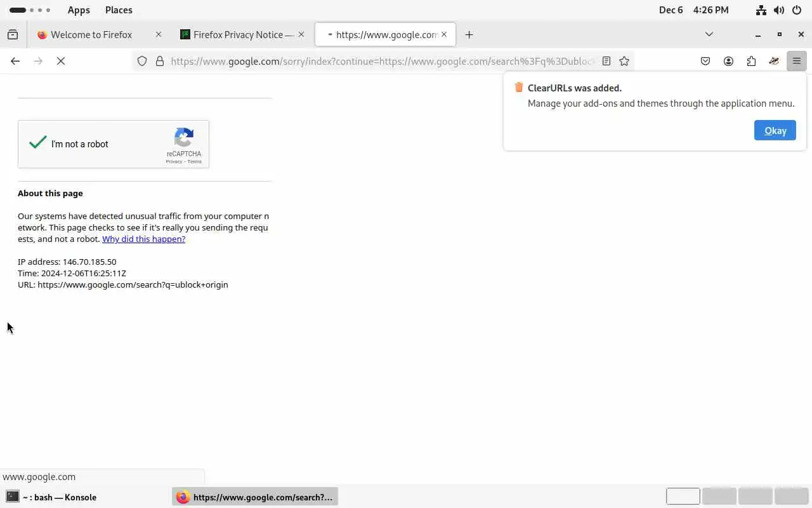
Task: Click the URL search?q=ublock+origin line
Action: pos(123,284)
